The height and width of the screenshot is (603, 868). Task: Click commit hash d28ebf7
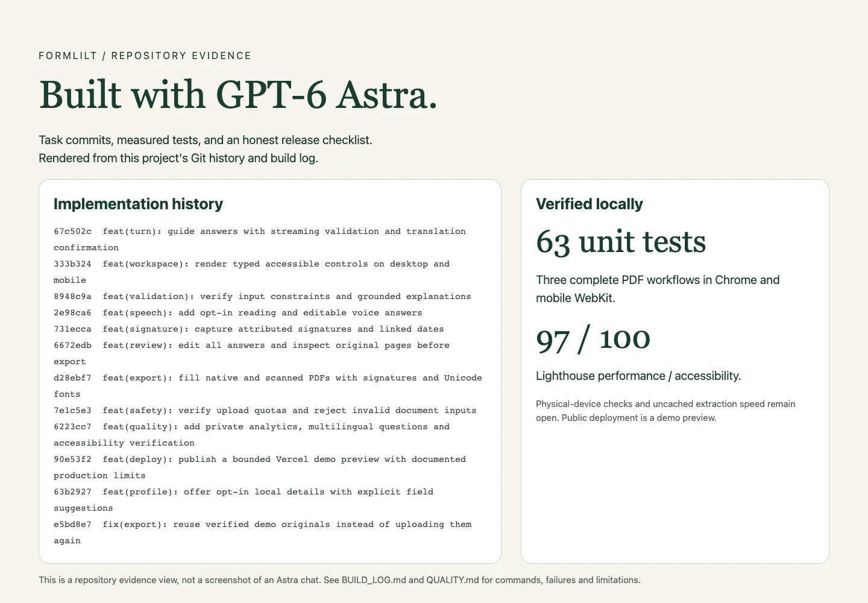(72, 378)
